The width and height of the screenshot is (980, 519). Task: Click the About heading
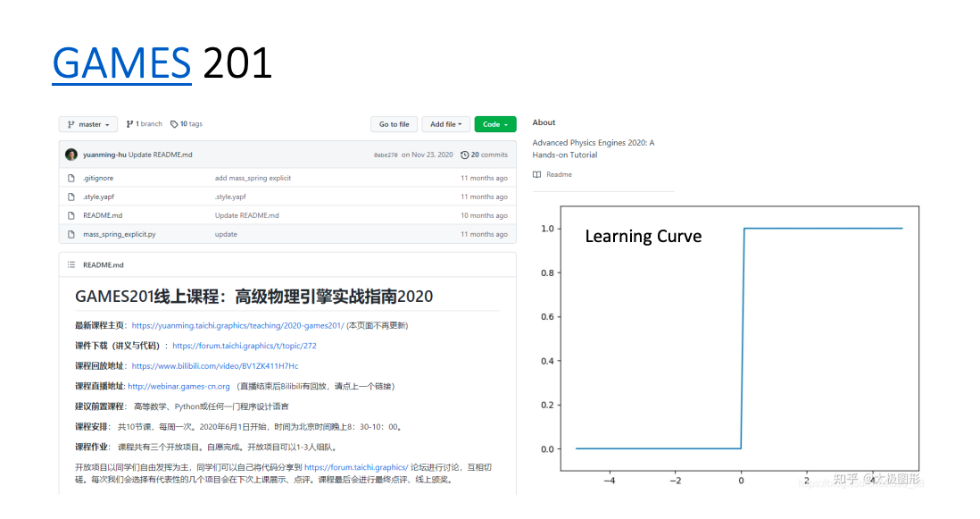click(x=544, y=122)
